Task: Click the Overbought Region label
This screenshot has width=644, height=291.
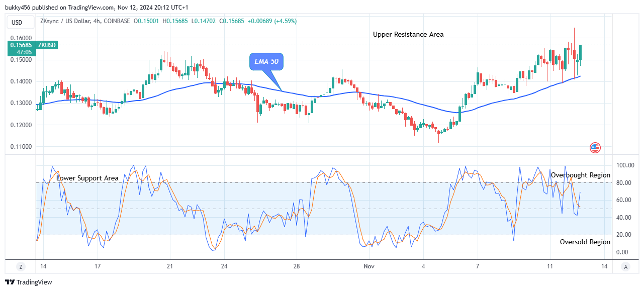Action: point(581,175)
